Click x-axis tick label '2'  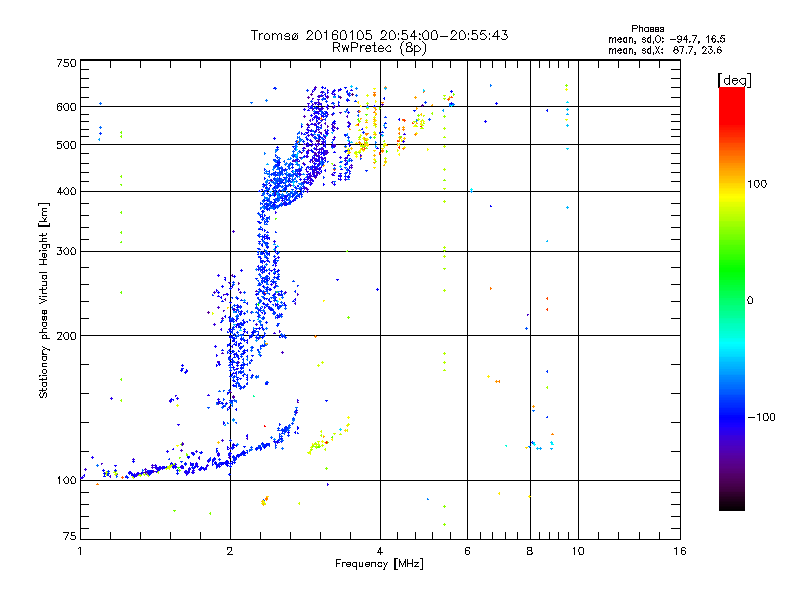click(230, 551)
